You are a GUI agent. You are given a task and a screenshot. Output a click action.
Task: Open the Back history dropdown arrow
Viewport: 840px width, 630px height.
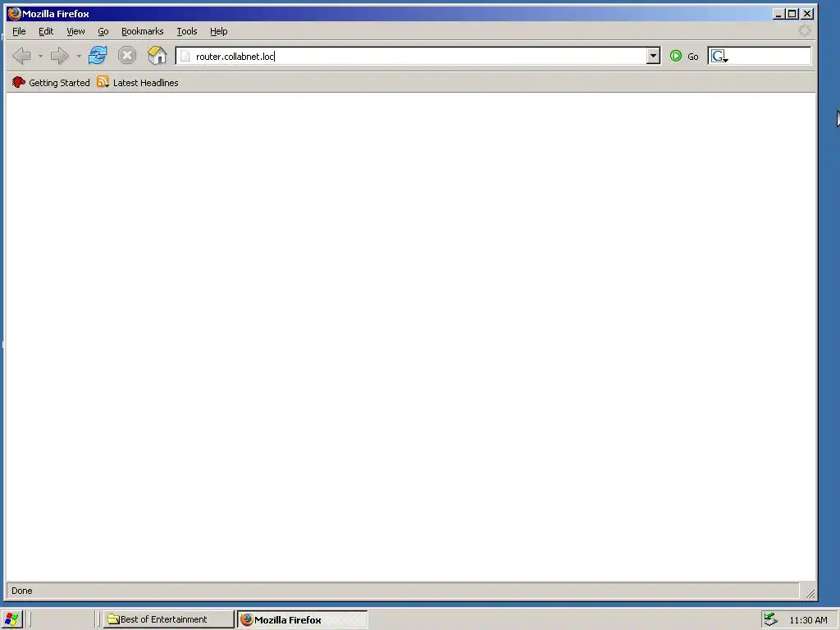(x=40, y=56)
